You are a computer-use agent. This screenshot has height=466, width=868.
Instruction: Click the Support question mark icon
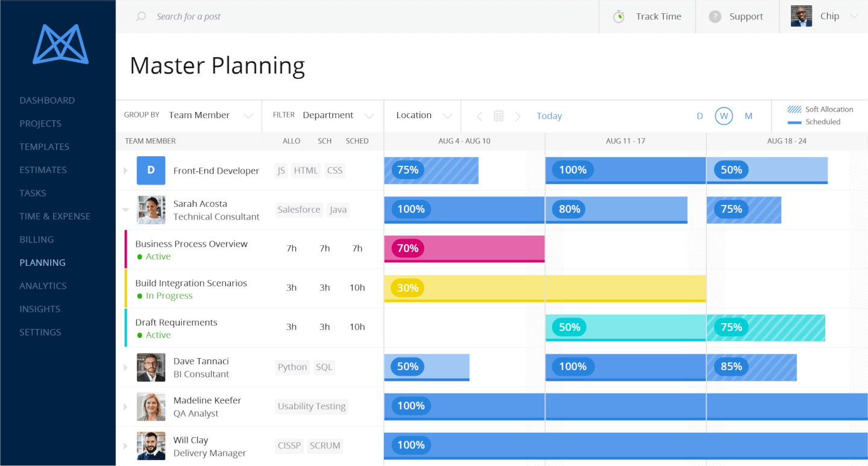(x=715, y=16)
